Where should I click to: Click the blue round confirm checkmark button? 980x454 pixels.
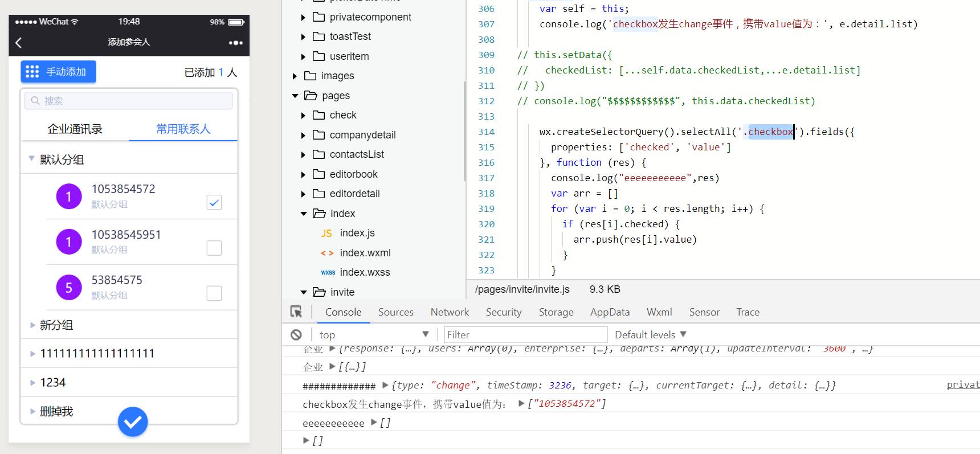tap(133, 422)
